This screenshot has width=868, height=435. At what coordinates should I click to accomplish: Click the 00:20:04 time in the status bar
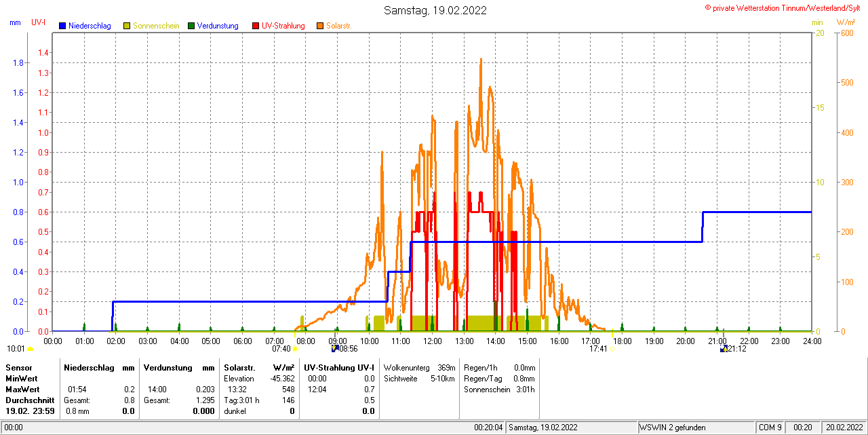pos(488,428)
